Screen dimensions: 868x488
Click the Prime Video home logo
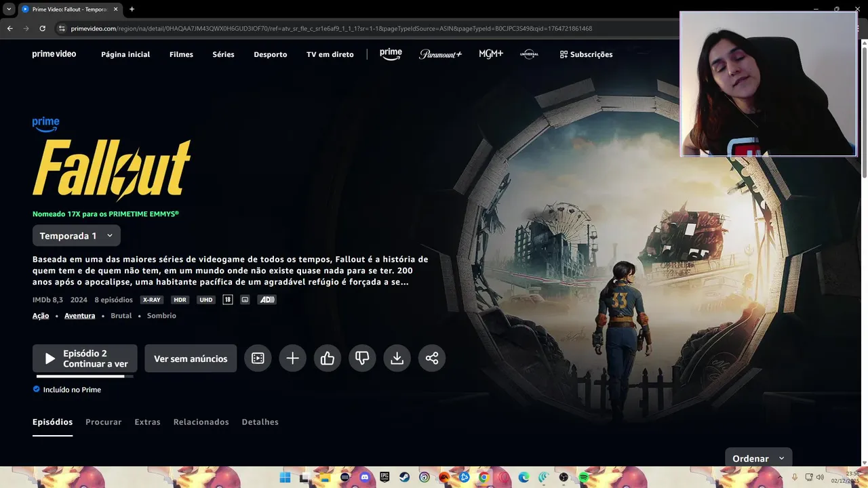(x=54, y=54)
